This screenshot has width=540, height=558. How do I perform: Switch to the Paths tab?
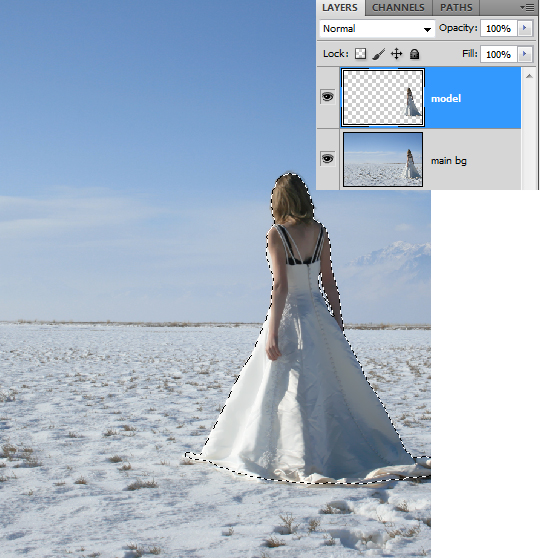456,7
